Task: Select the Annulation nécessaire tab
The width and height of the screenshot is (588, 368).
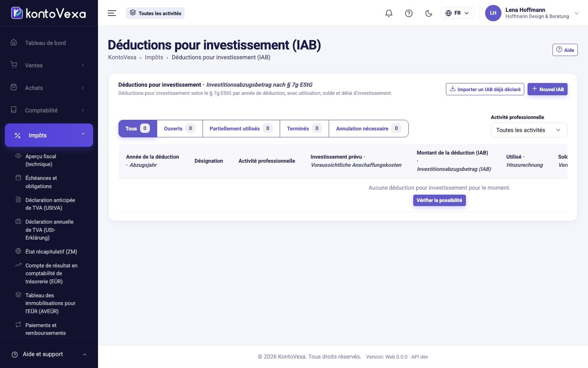Action: (368, 128)
